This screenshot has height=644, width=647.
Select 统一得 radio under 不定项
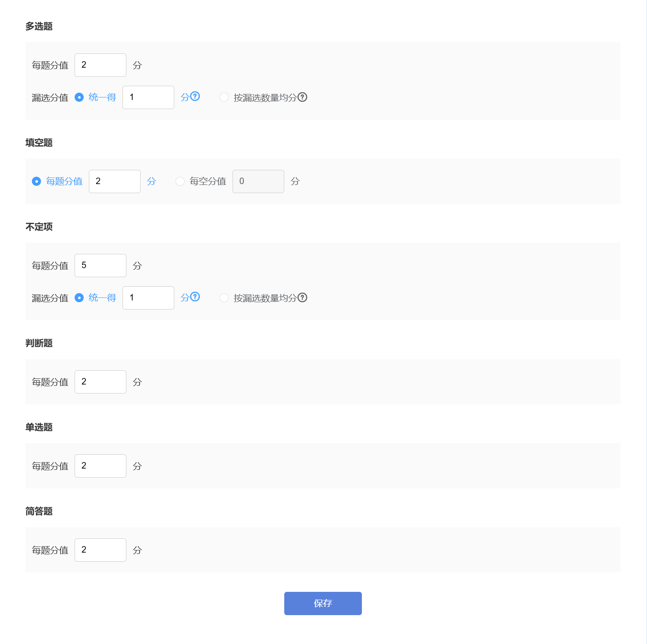[x=79, y=298]
